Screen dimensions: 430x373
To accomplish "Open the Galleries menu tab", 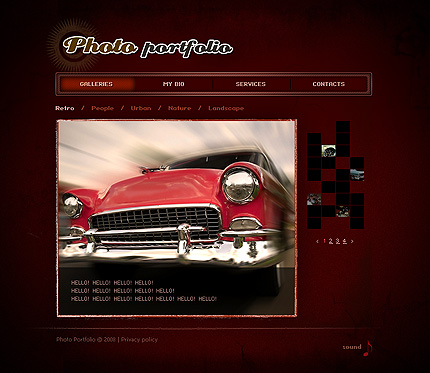I will (97, 84).
